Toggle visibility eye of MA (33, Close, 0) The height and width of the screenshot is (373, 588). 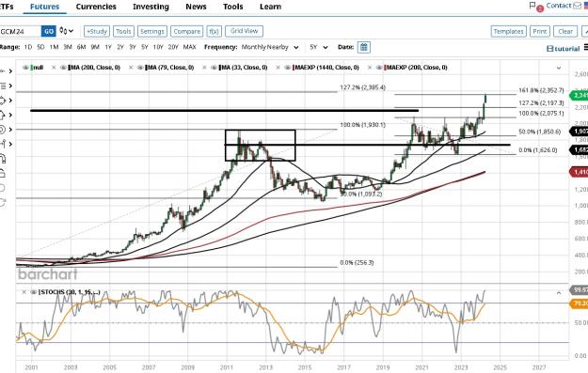click(214, 68)
